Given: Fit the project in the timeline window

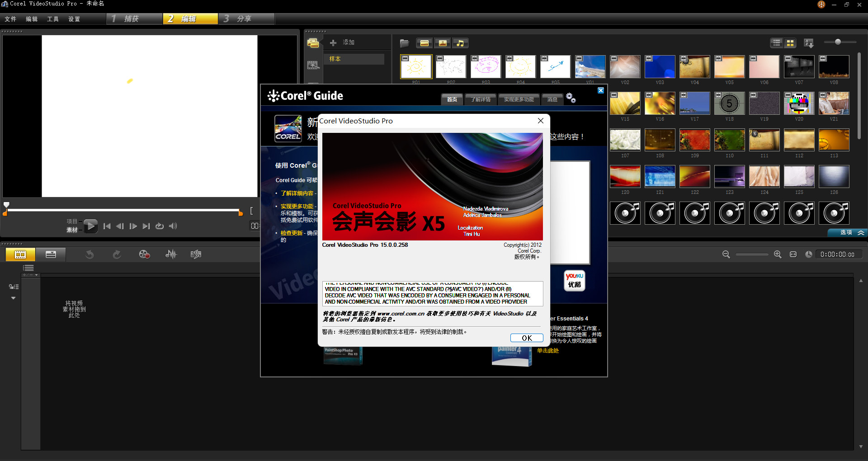Looking at the screenshot, I should click(793, 254).
